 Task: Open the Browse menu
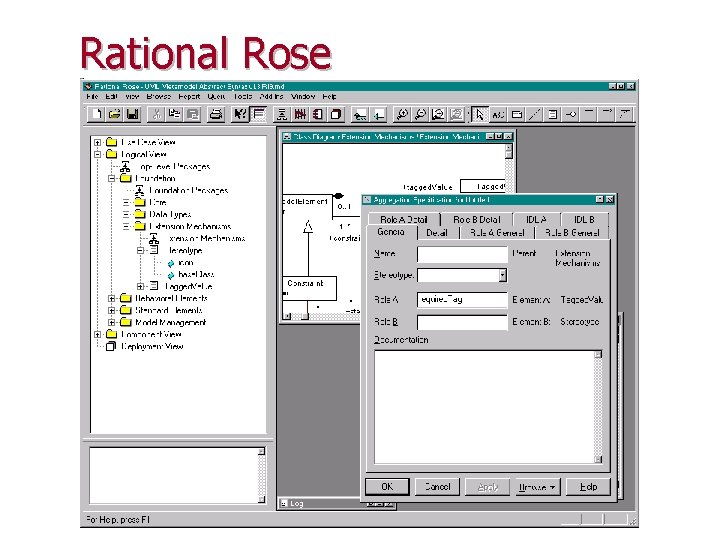[158, 96]
